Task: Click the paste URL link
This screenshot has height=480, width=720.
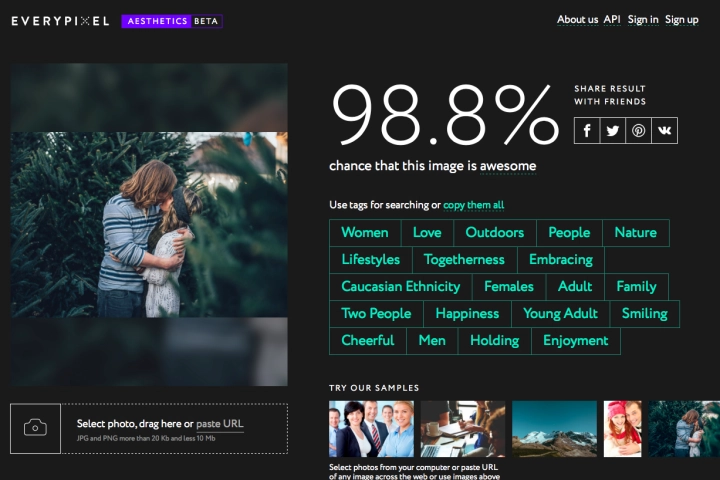Action: click(x=220, y=424)
